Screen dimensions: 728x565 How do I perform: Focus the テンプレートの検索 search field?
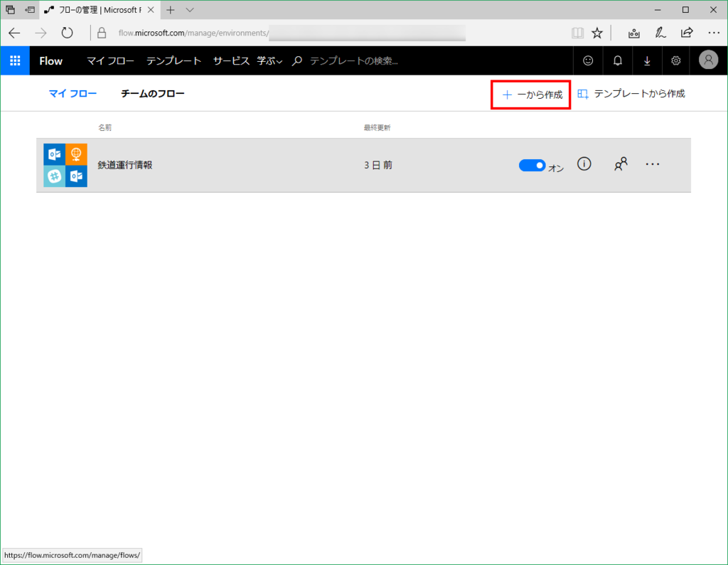(x=354, y=61)
